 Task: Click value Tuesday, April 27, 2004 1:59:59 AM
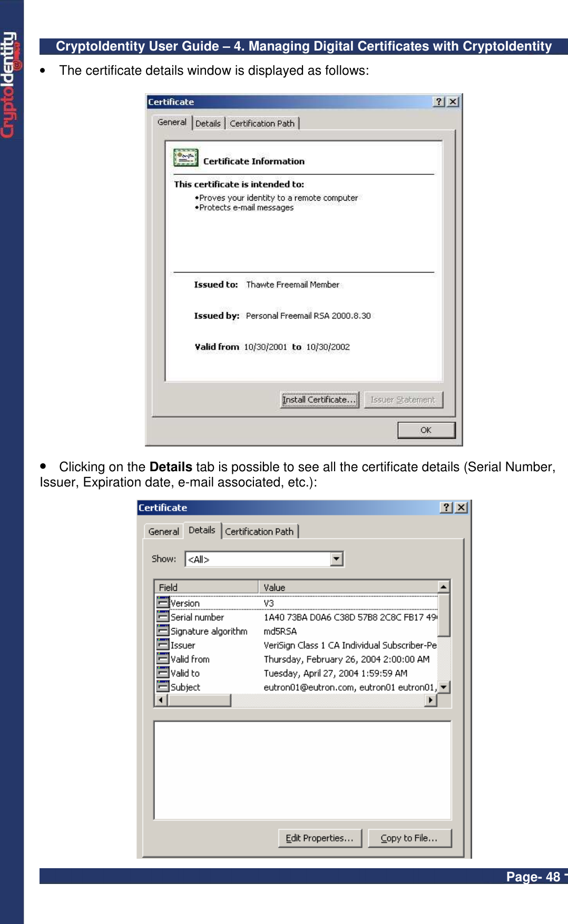(336, 673)
